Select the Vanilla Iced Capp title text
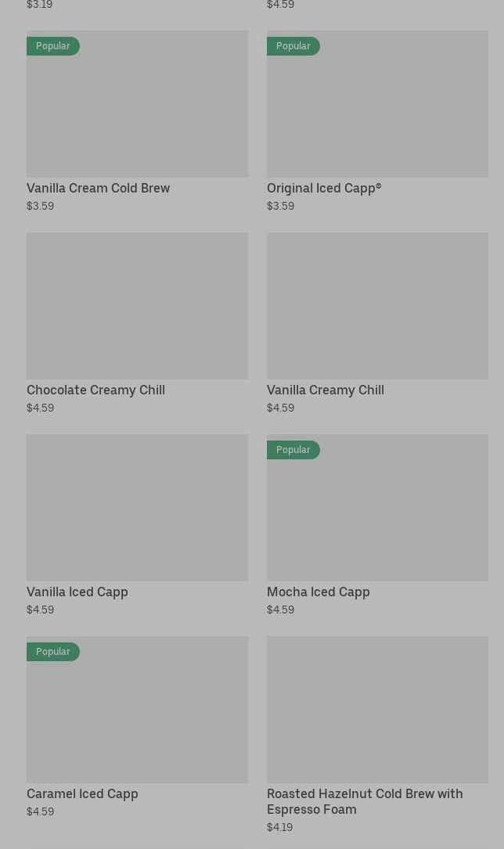The image size is (504, 849). [x=77, y=592]
